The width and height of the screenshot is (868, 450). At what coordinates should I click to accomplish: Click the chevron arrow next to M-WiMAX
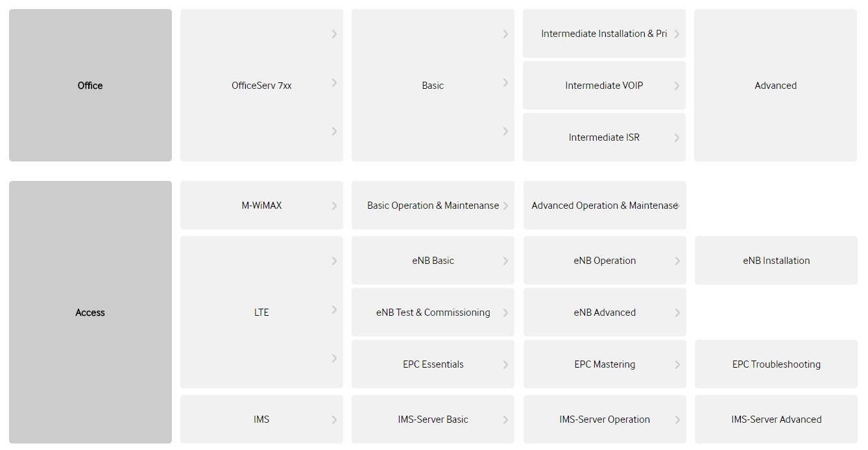pos(334,206)
